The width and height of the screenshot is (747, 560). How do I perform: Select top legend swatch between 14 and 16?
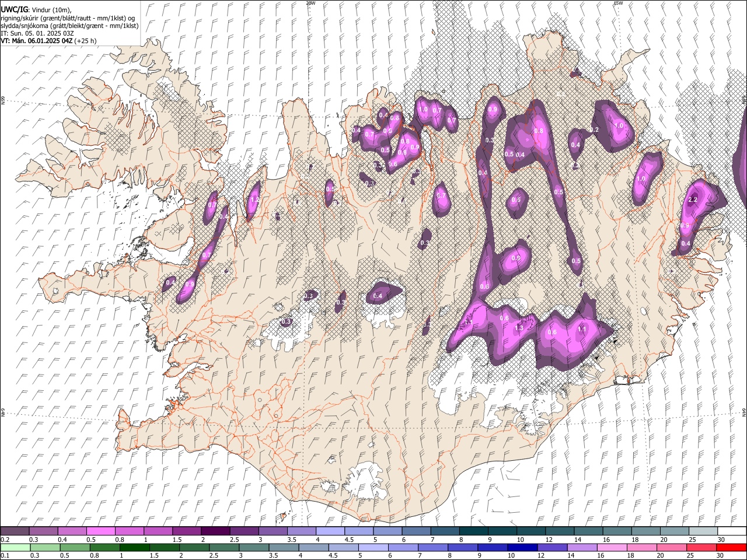point(588,531)
